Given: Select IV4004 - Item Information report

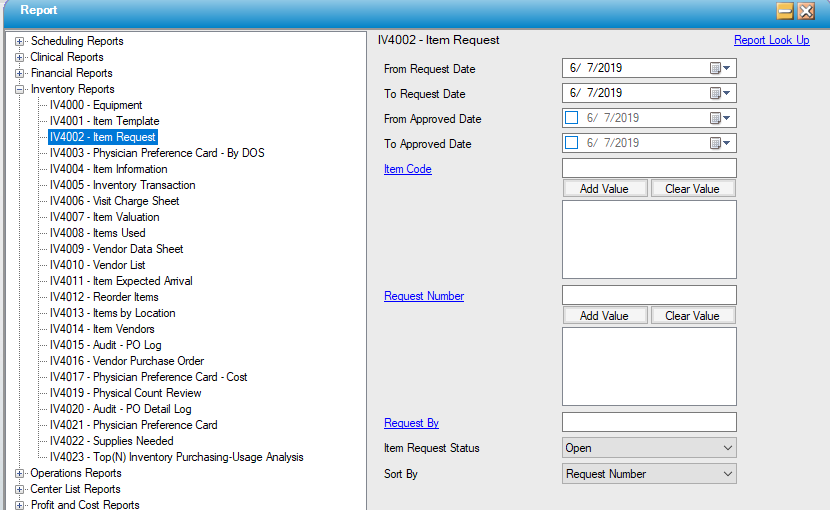Looking at the screenshot, I should (109, 169).
